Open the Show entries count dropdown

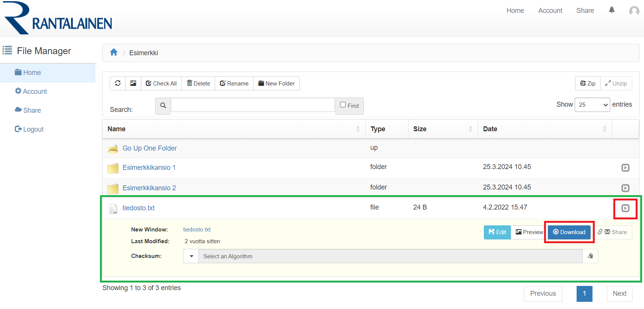coord(593,105)
